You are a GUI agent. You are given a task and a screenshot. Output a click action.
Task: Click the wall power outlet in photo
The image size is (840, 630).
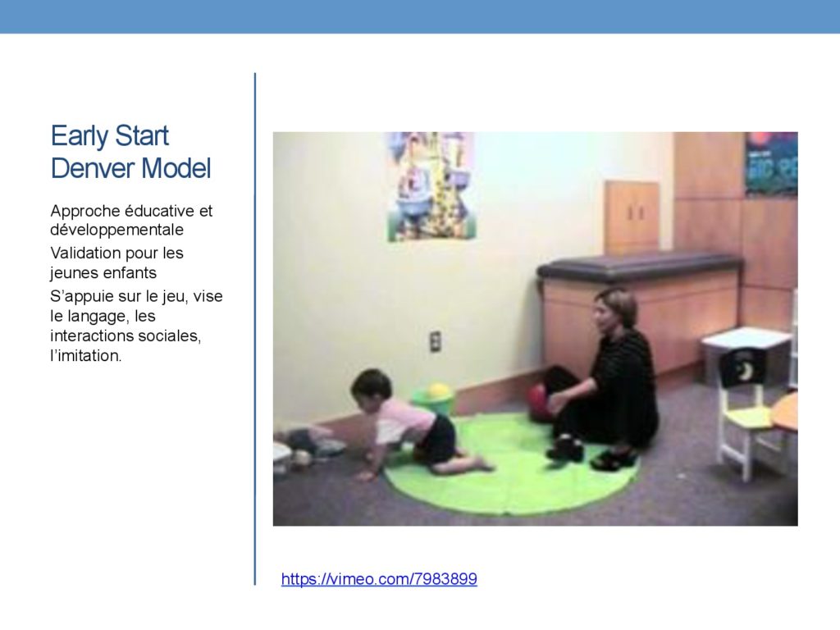click(x=435, y=342)
